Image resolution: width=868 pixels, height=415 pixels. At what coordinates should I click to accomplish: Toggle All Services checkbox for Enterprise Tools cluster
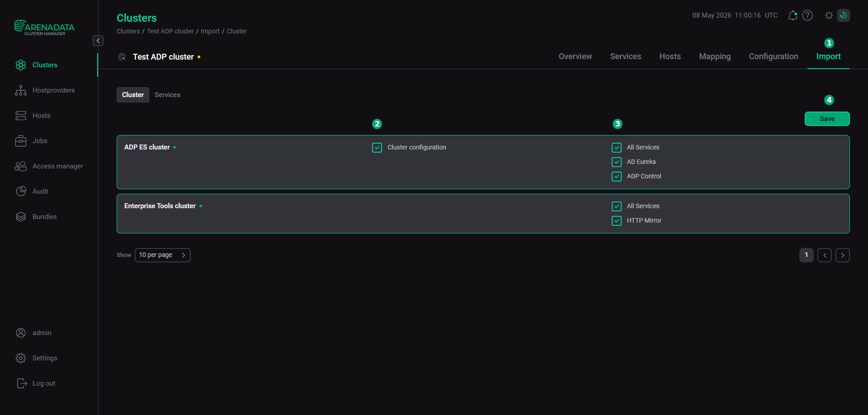tap(617, 206)
